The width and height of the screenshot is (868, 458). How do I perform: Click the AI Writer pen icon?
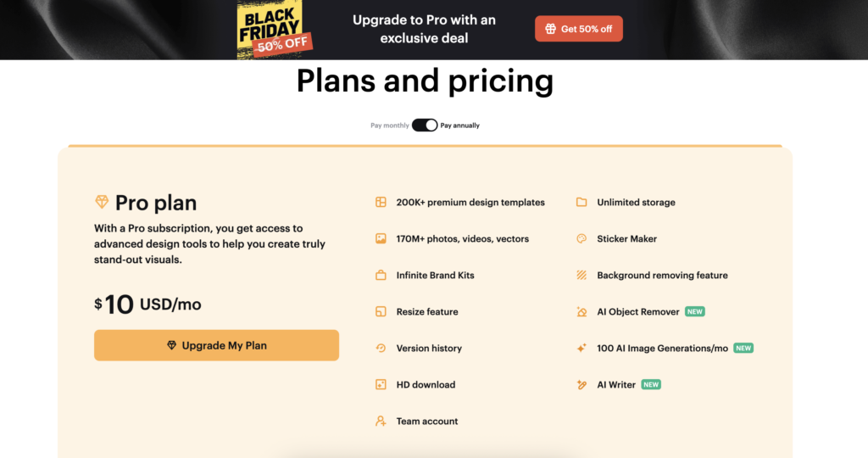pos(581,385)
